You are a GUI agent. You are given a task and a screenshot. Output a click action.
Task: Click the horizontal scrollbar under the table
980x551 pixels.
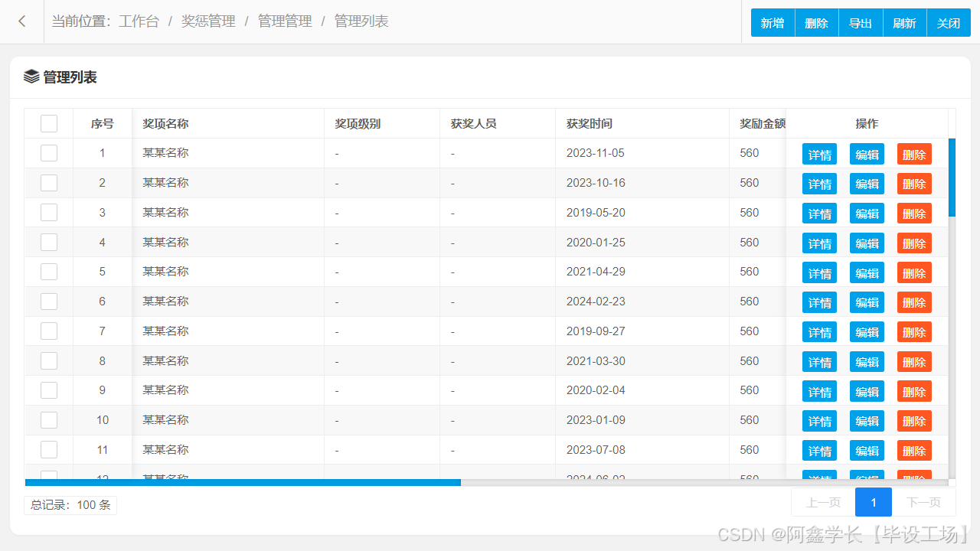tap(243, 482)
